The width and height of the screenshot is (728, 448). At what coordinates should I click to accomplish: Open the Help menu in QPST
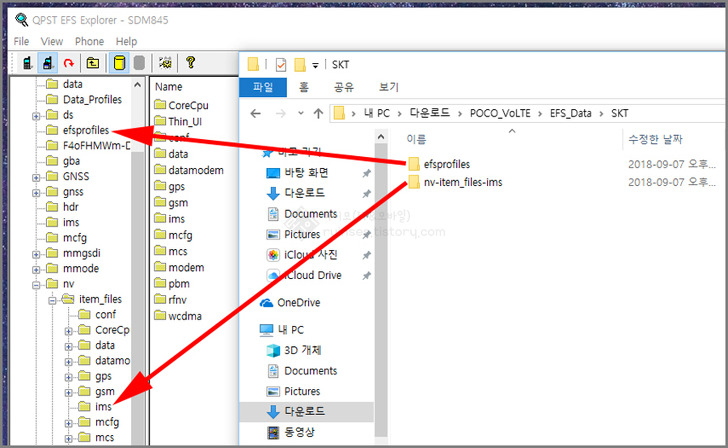click(x=126, y=41)
